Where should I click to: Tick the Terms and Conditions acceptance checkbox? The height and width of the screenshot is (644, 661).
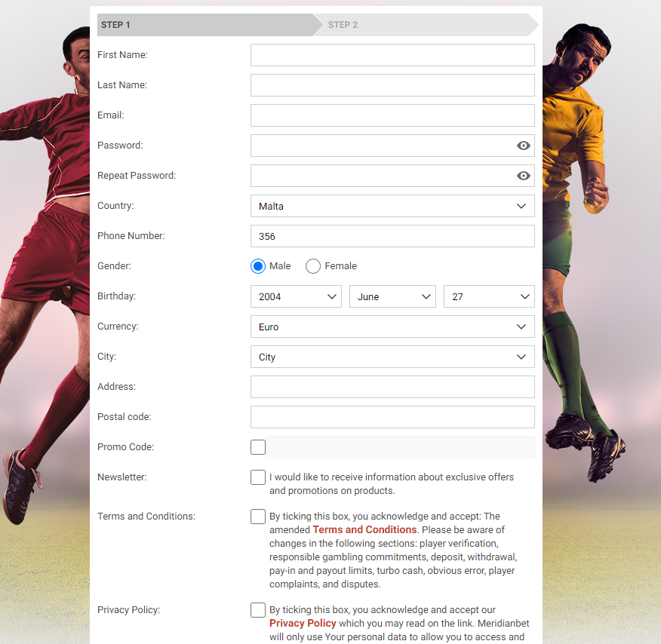click(257, 517)
